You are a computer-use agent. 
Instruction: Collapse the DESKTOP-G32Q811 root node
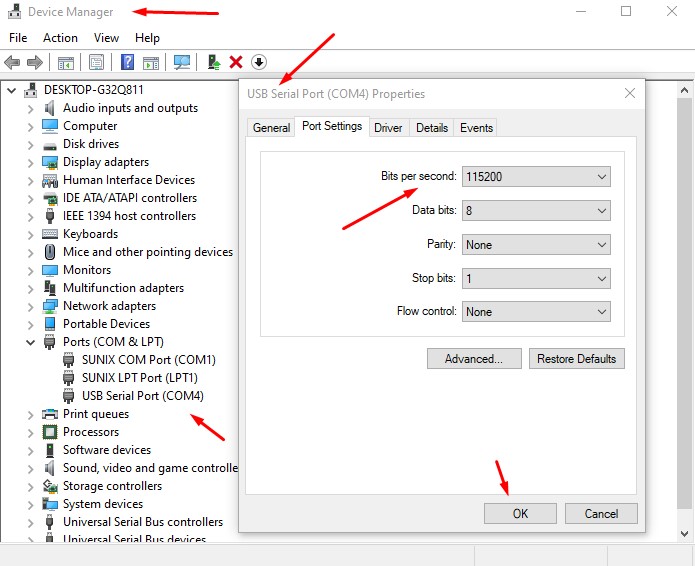pyautogui.click(x=12, y=90)
